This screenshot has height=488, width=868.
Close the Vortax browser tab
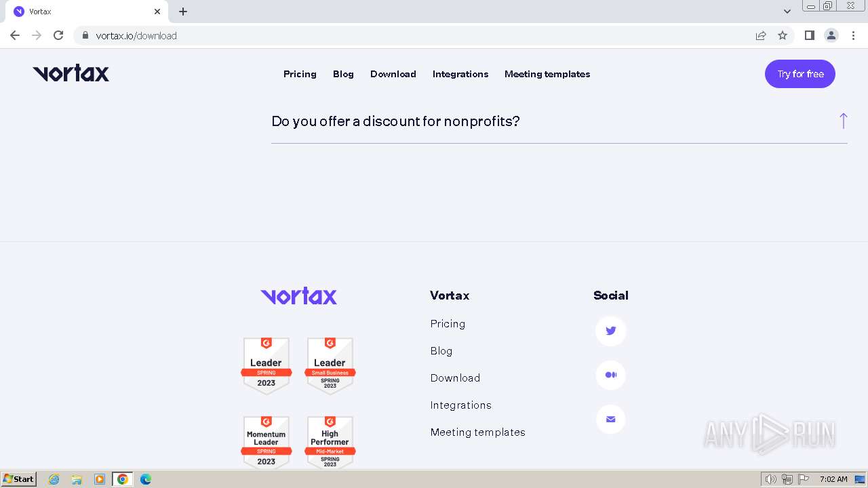[157, 12]
